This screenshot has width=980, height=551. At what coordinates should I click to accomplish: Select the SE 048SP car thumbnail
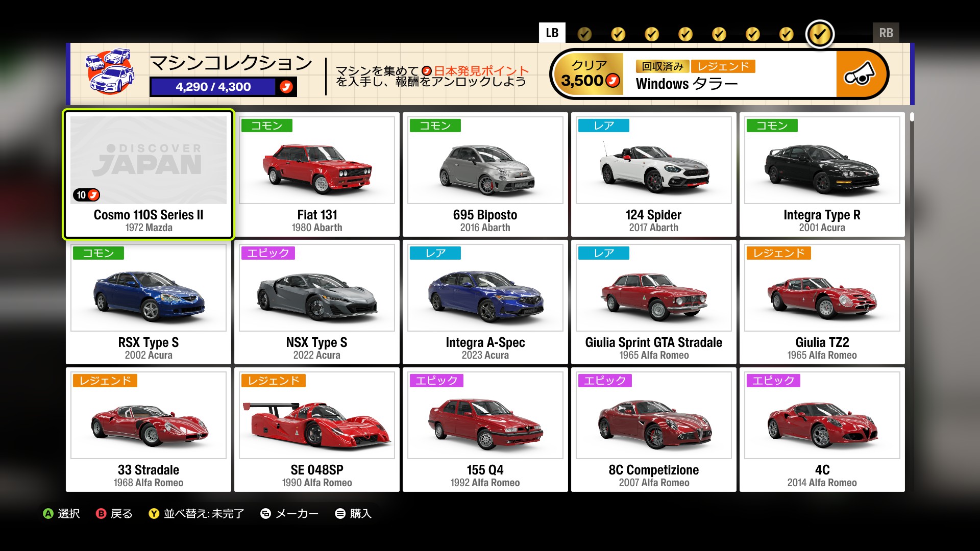point(317,415)
